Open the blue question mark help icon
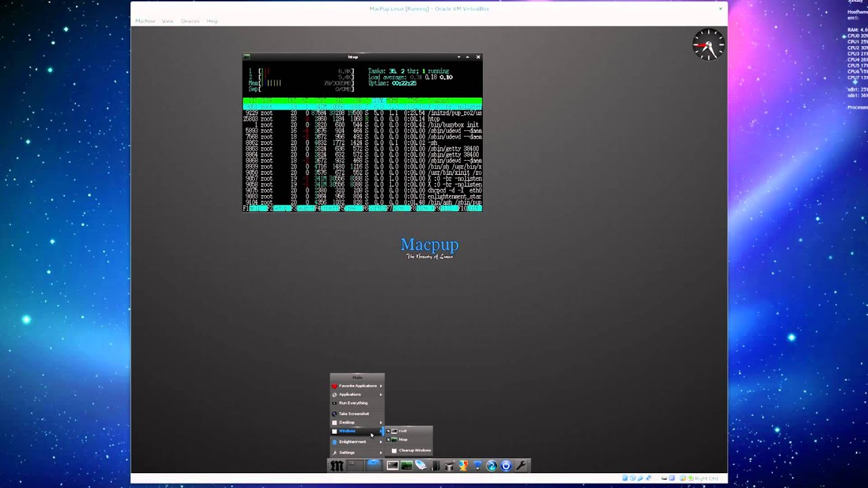Screen dimensions: 868x488 coord(492,466)
